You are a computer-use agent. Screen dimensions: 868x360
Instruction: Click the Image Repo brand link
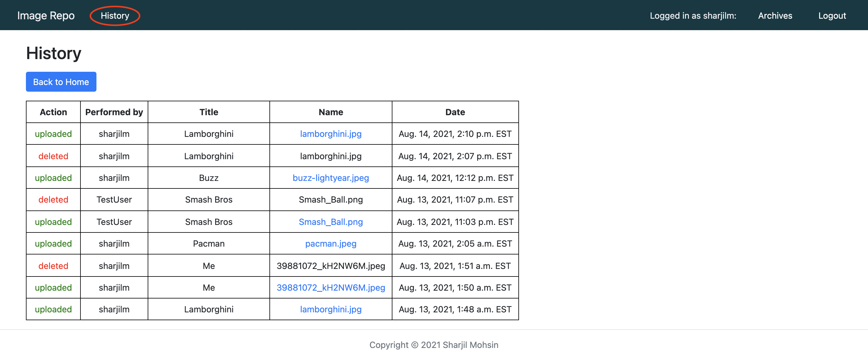click(x=46, y=15)
